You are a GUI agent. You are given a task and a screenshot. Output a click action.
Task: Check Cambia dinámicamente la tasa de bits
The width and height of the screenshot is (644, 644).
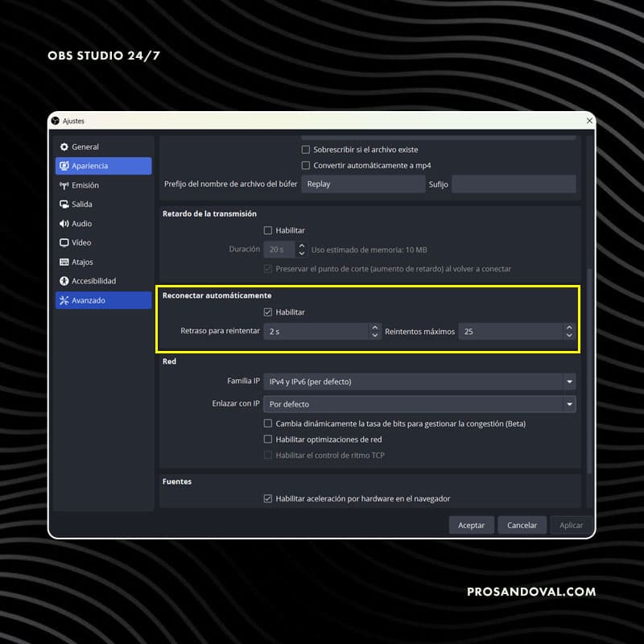pos(268,423)
